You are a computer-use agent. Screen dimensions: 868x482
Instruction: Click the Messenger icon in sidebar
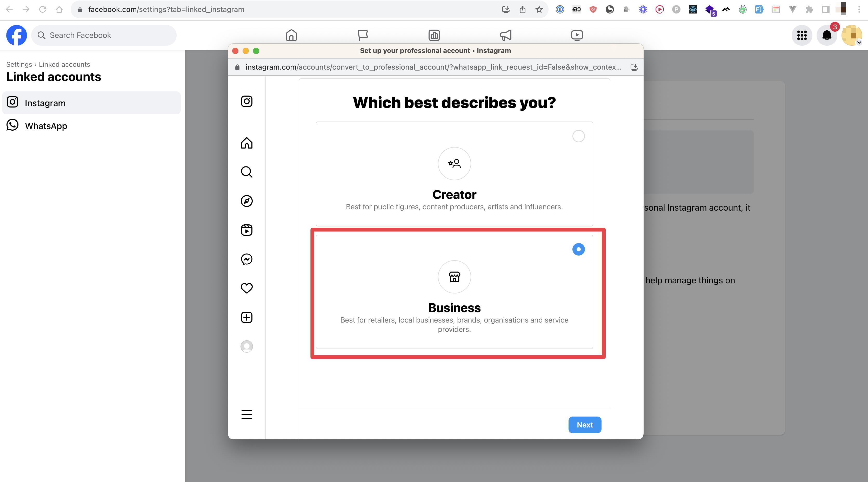(246, 259)
